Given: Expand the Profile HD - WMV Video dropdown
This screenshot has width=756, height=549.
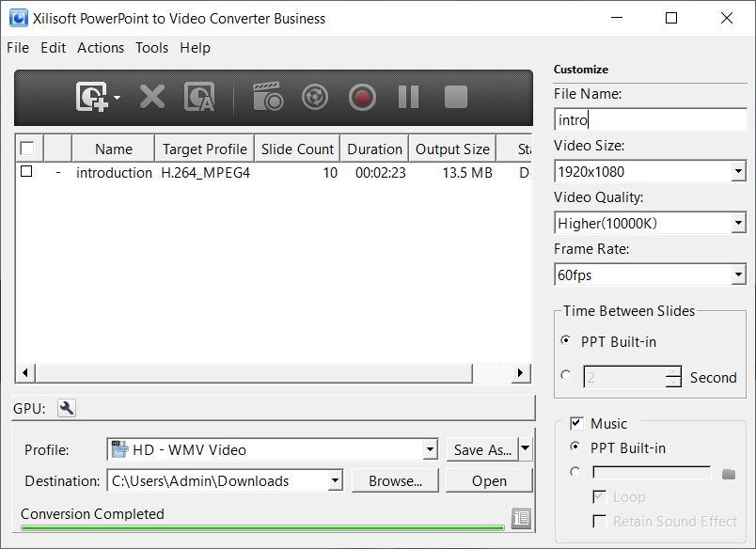Looking at the screenshot, I should point(430,450).
